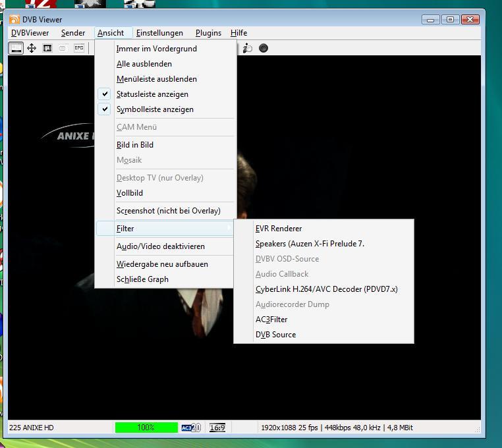The image size is (502, 448).
Task: Open the Einstellungen menu
Action: tap(159, 33)
